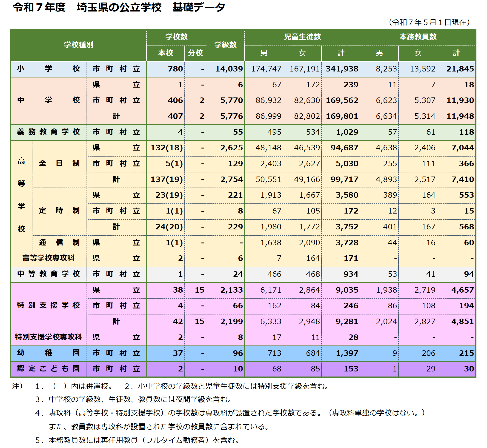Screen dimensions: 487x448
Task: Select the 通信制 row label
Action: [x=59, y=243]
